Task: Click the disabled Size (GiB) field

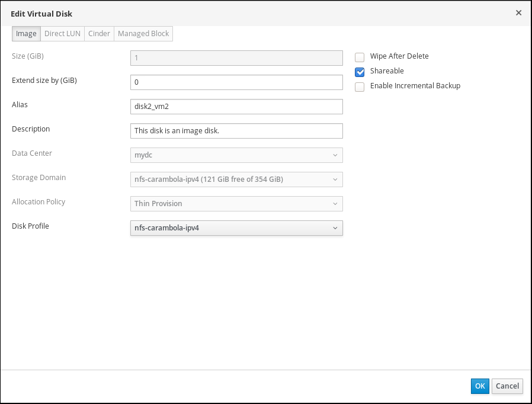Action: tap(236, 58)
